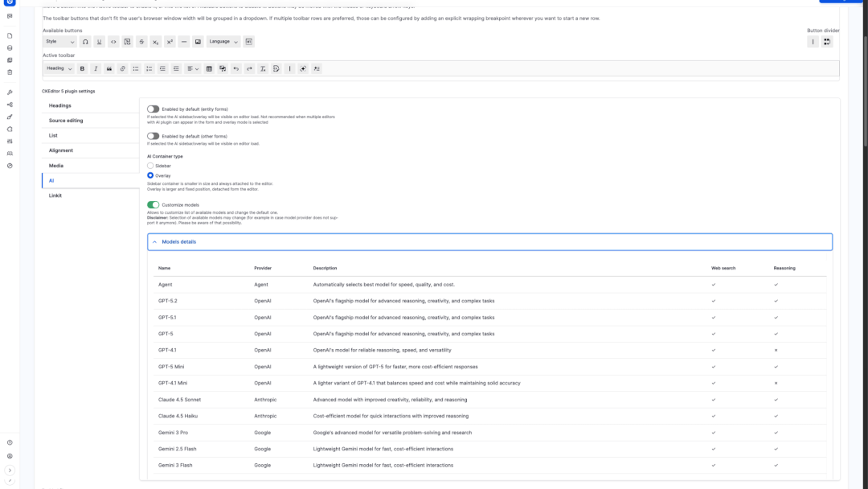Viewport: 868px width, 489px height.
Task: Click Anthropic provider in Claude 4.5 Haiku row
Action: pyautogui.click(x=265, y=416)
